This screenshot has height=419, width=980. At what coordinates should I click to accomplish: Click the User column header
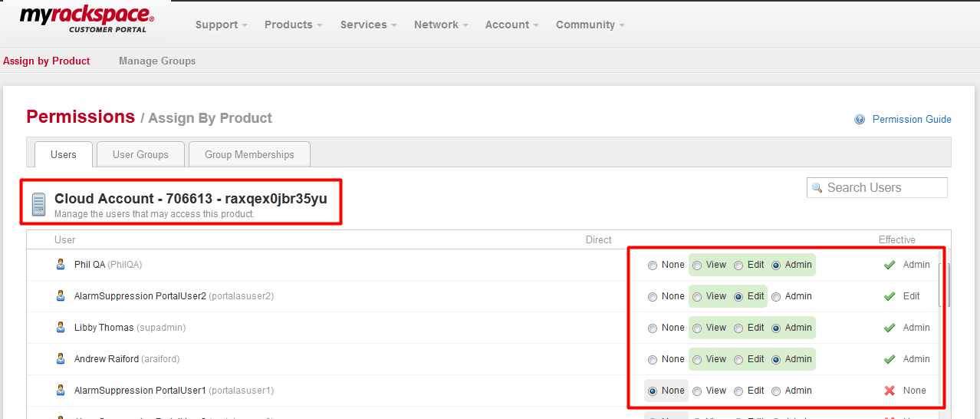pos(65,240)
